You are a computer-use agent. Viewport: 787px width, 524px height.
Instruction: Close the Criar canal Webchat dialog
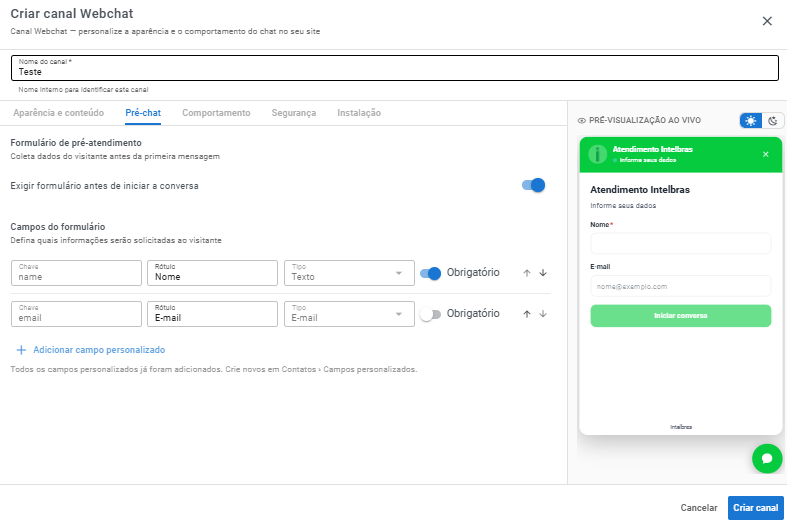[767, 21]
